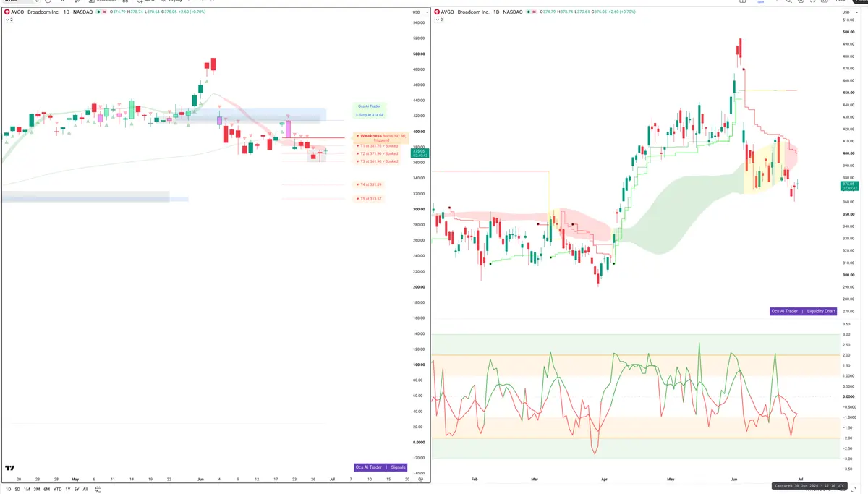Click the 'T2 at 371.90 Booked' label
Image resolution: width=868 pixels, height=494 pixels.
tap(377, 153)
